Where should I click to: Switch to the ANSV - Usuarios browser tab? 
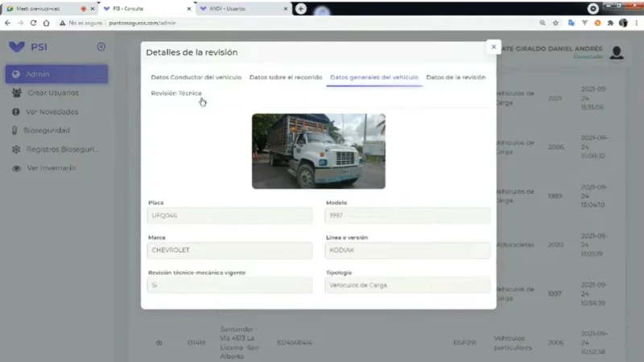(x=242, y=9)
